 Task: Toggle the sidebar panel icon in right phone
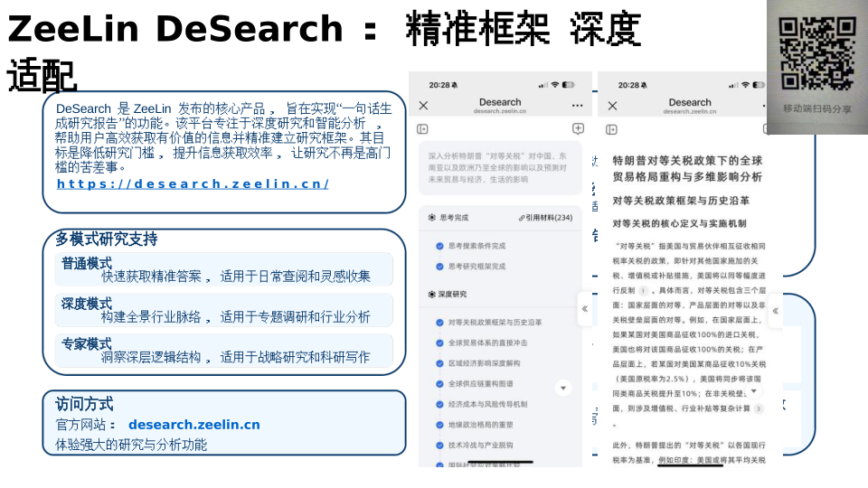coord(611,129)
